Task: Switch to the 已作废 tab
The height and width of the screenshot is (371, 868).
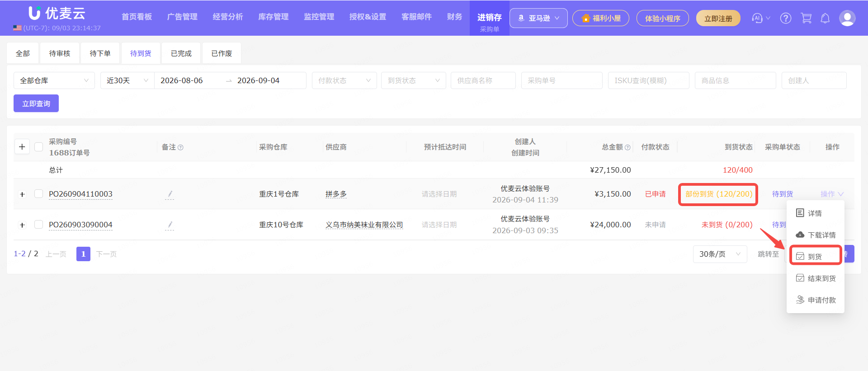Action: [x=222, y=53]
